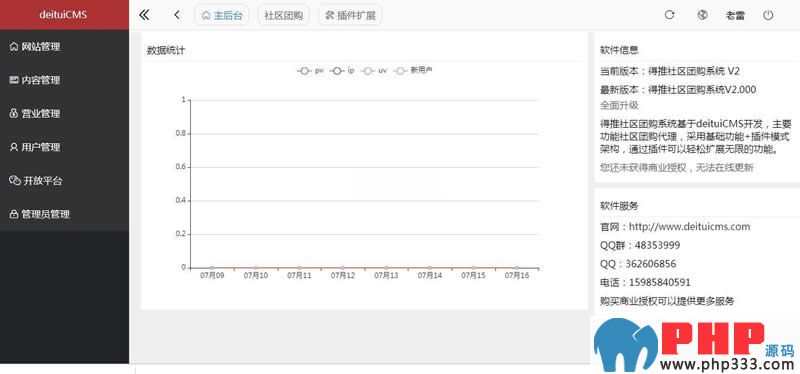Toggle the pv series in chart legend
Screen dimensions: 800x374
pyautogui.click(x=311, y=71)
